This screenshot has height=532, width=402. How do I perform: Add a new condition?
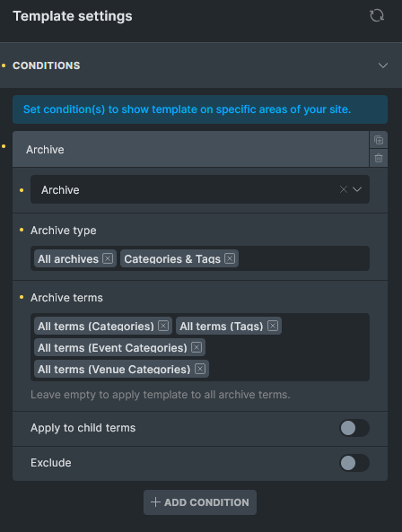point(200,502)
